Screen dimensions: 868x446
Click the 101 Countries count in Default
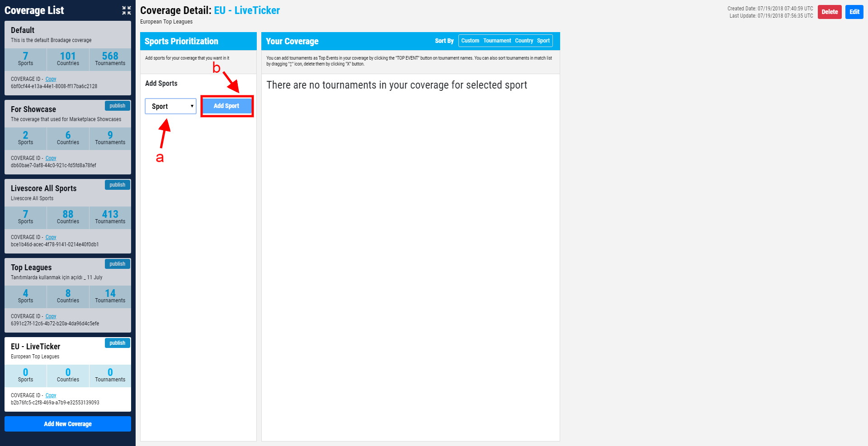click(x=68, y=59)
